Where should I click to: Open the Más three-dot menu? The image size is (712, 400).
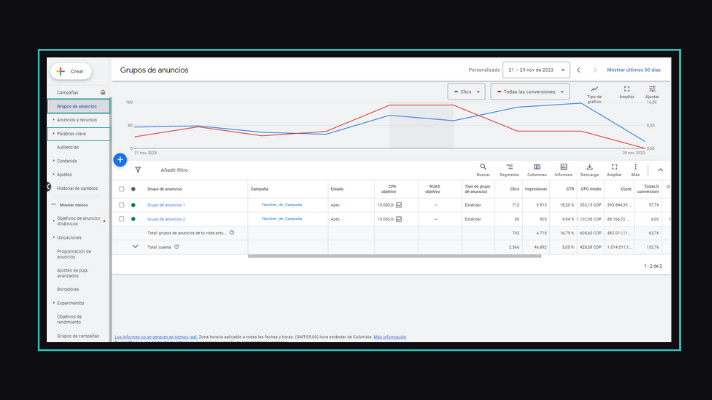[635, 167]
